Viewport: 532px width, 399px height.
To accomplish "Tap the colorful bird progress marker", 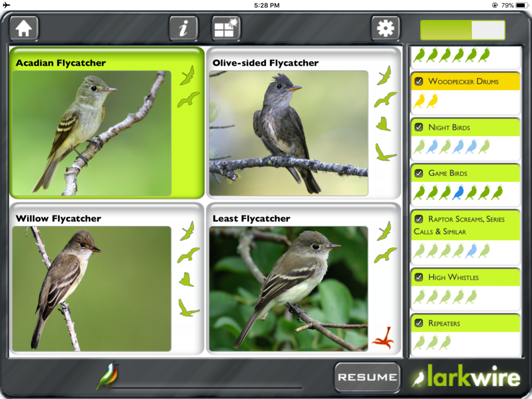I will tap(108, 376).
